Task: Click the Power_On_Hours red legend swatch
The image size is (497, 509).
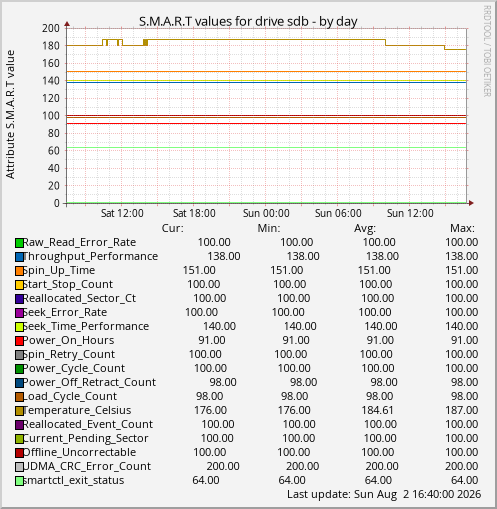Action: pyautogui.click(x=19, y=341)
